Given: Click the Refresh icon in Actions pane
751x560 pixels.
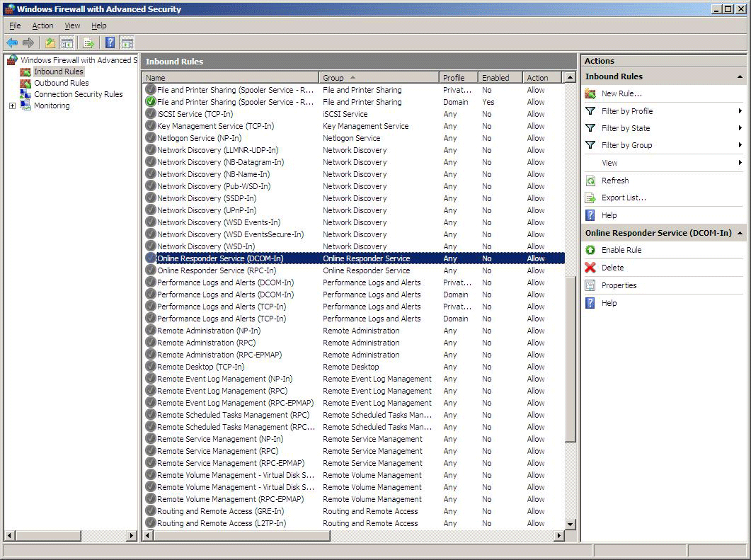Looking at the screenshot, I should pyautogui.click(x=590, y=181).
